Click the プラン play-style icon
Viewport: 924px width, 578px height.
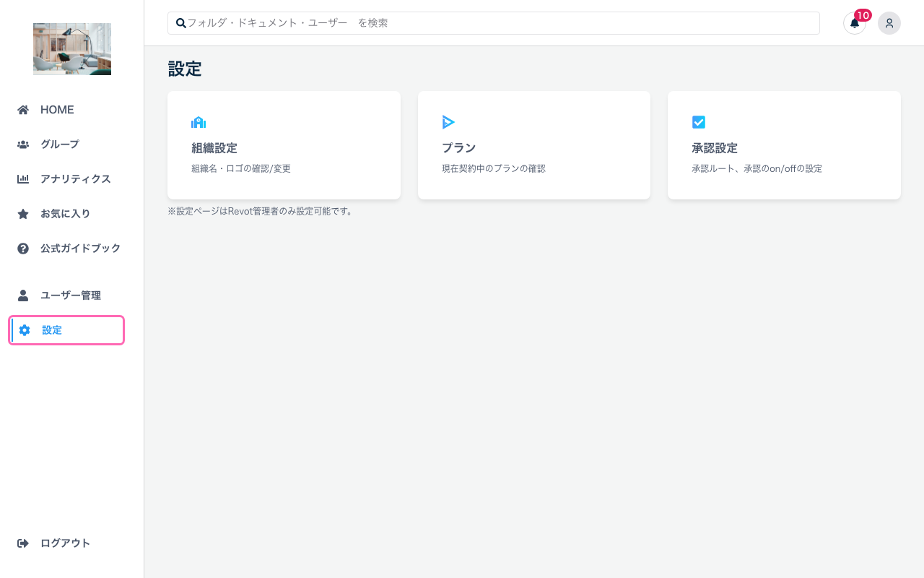[448, 121]
